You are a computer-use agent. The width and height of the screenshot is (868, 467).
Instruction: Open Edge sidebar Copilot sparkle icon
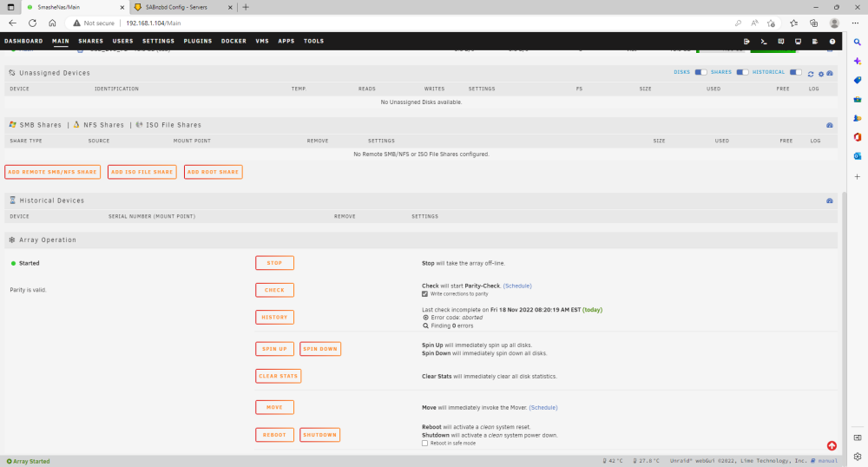tap(858, 61)
